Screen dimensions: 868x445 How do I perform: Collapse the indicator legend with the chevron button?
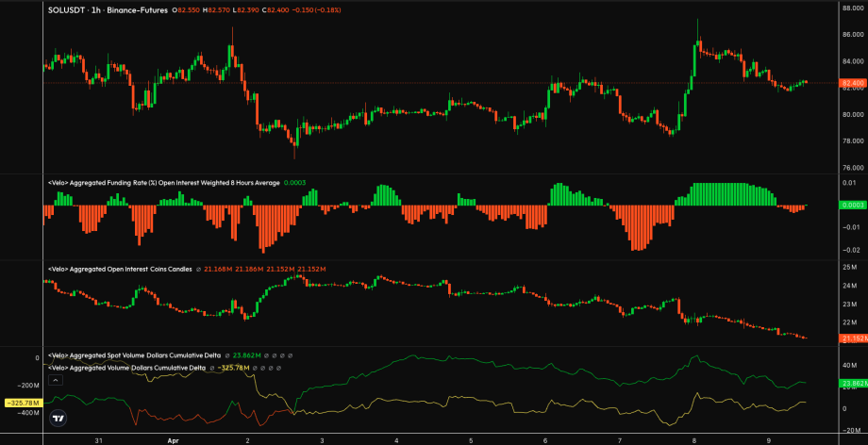[55, 381]
